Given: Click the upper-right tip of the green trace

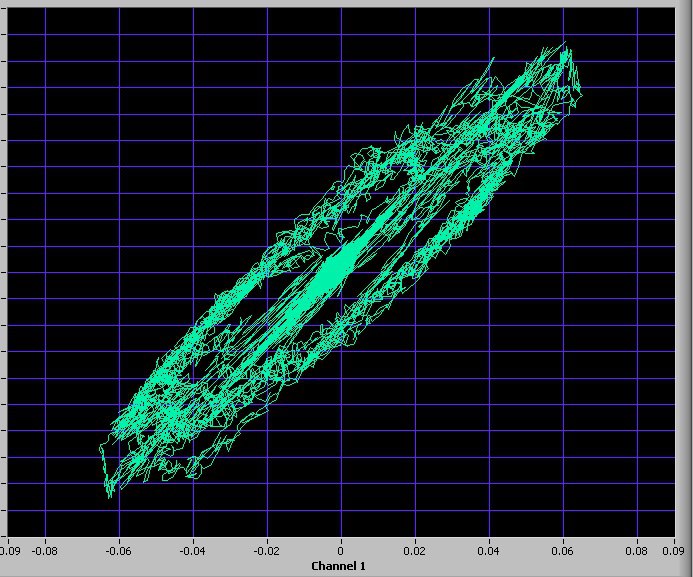Looking at the screenshot, I should (568, 50).
